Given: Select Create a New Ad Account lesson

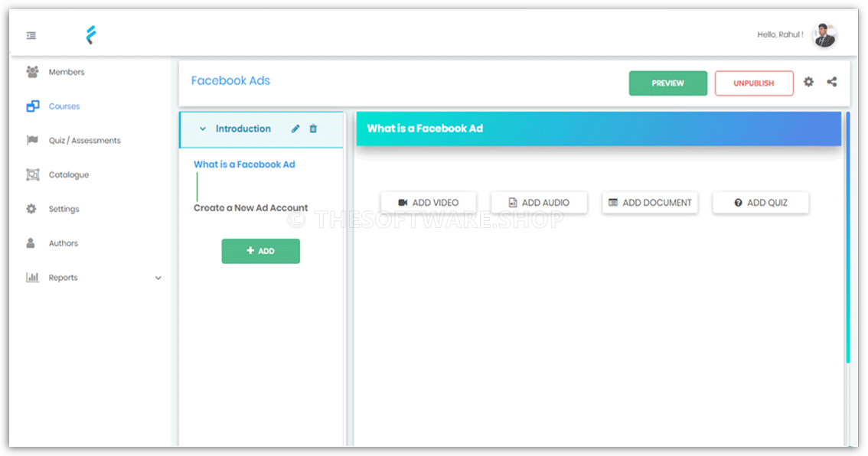Looking at the screenshot, I should (x=250, y=208).
